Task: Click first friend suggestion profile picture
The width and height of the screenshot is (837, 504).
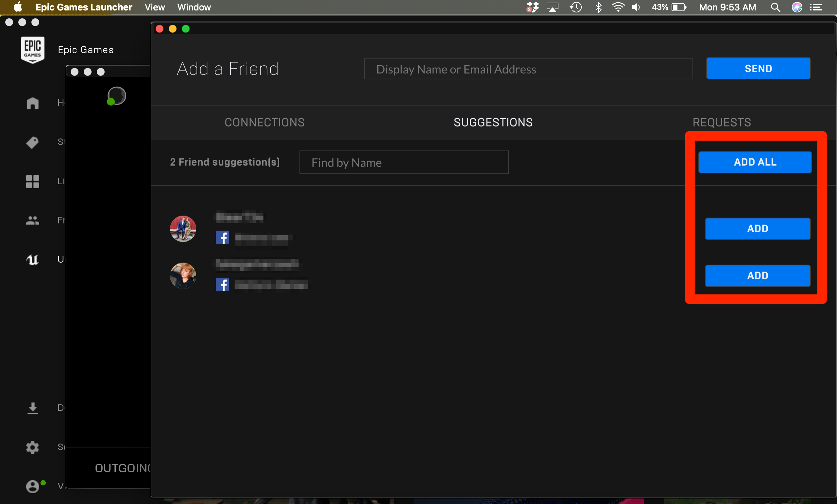Action: pos(183,228)
